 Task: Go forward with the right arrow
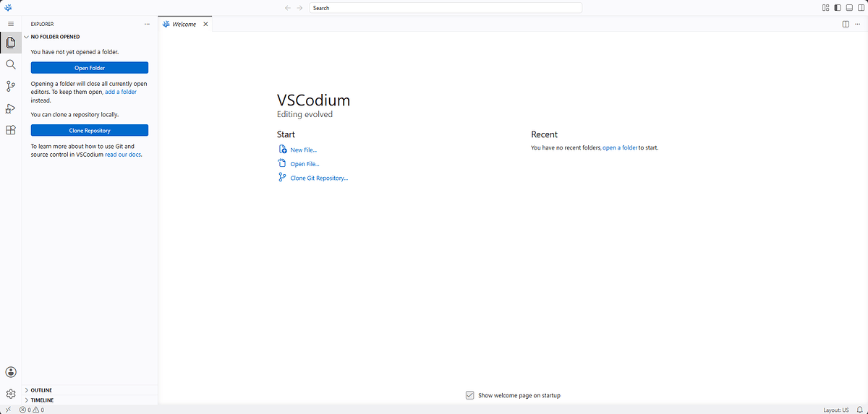[299, 8]
